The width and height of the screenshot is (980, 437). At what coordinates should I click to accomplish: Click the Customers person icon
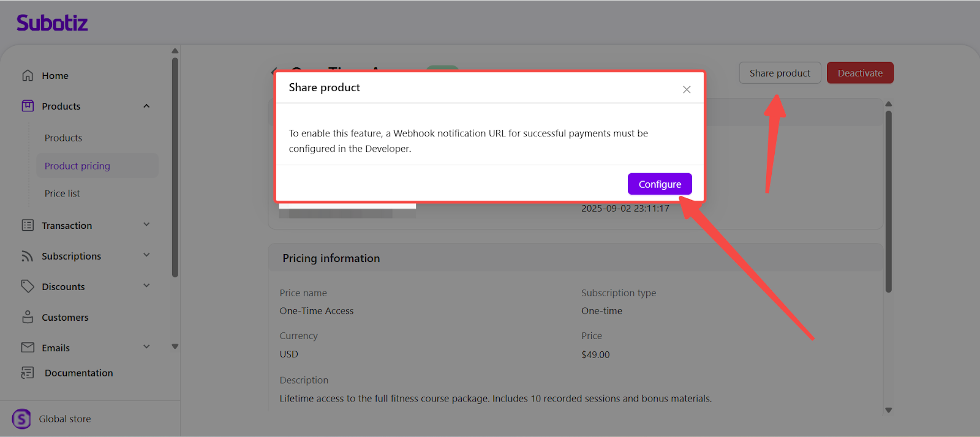coord(28,317)
